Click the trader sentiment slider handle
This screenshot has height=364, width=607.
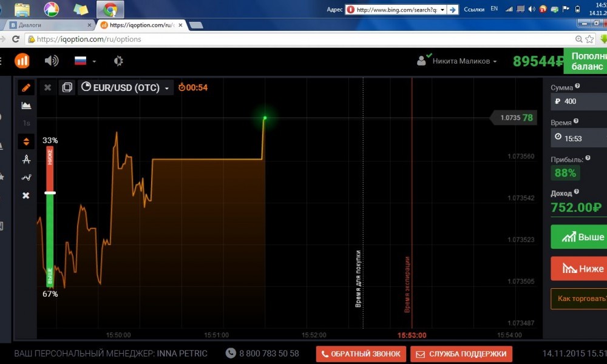pos(50,193)
